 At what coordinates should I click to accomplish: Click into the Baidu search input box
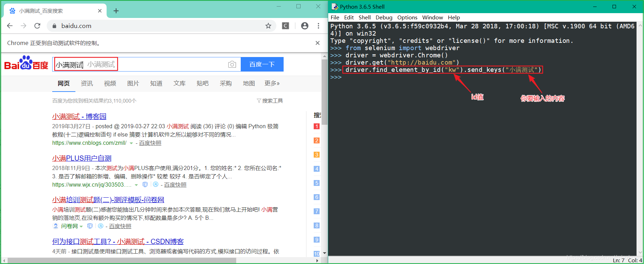pos(147,64)
